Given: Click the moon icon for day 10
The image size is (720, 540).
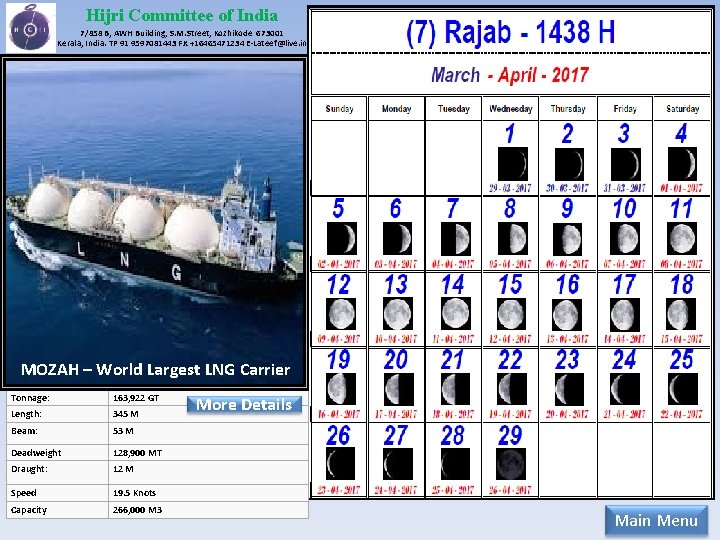Looking at the screenshot, I should (625, 239).
